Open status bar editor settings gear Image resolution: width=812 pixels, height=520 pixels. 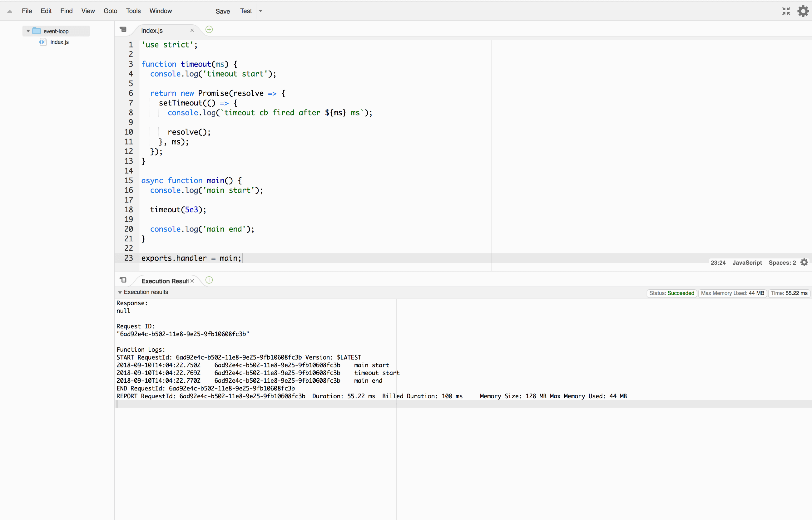tap(804, 262)
